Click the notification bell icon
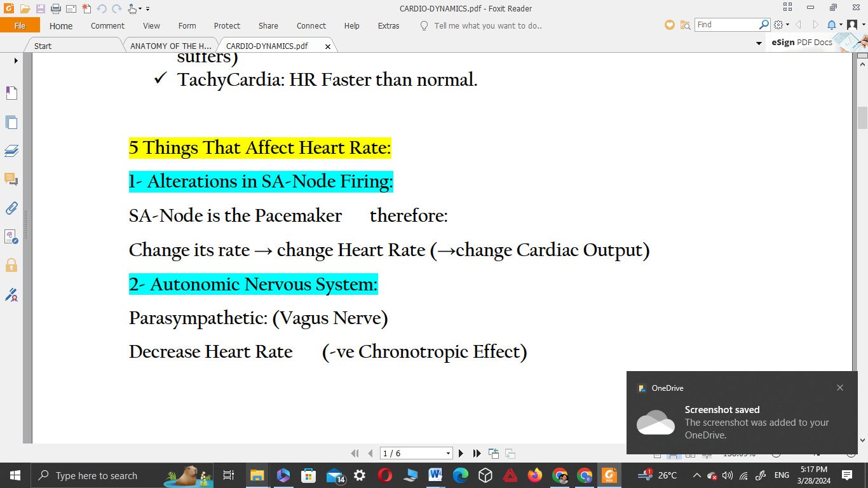The height and width of the screenshot is (488, 868). tap(832, 25)
